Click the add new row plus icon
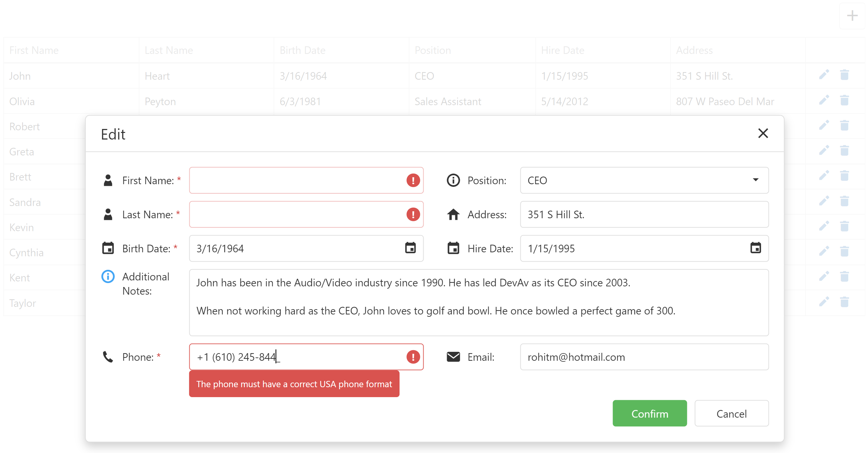Viewport: 868px width, 453px height. tap(852, 16)
